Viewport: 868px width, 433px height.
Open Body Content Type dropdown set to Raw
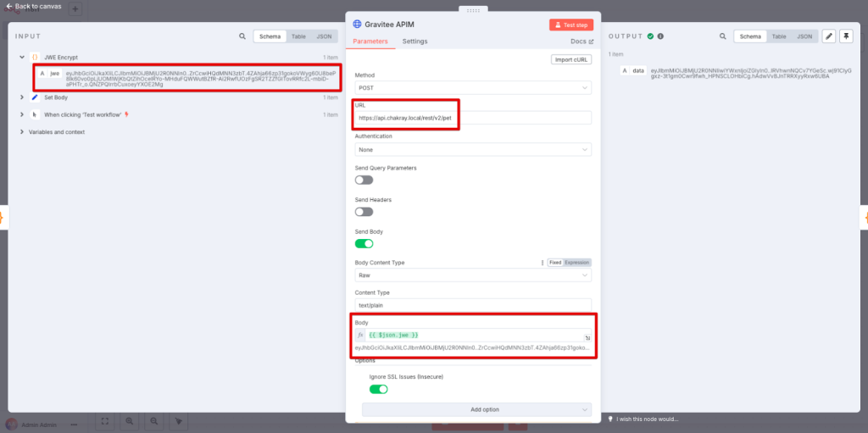click(473, 275)
